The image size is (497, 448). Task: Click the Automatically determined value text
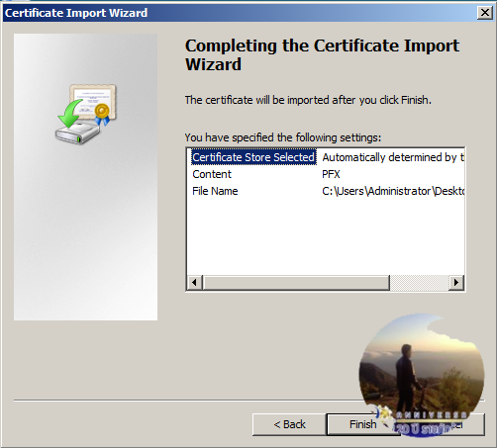tap(393, 157)
